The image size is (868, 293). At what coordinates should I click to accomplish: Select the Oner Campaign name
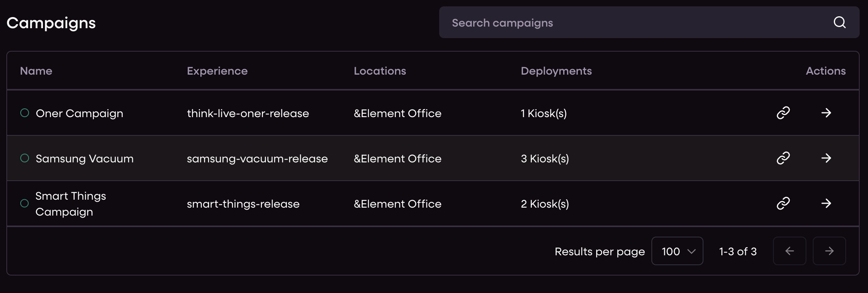(x=79, y=114)
